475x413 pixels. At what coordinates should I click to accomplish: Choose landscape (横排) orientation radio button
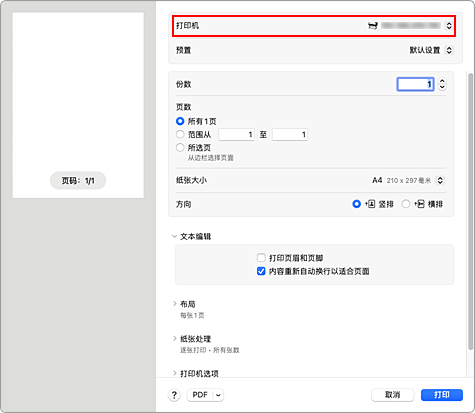pyautogui.click(x=406, y=204)
